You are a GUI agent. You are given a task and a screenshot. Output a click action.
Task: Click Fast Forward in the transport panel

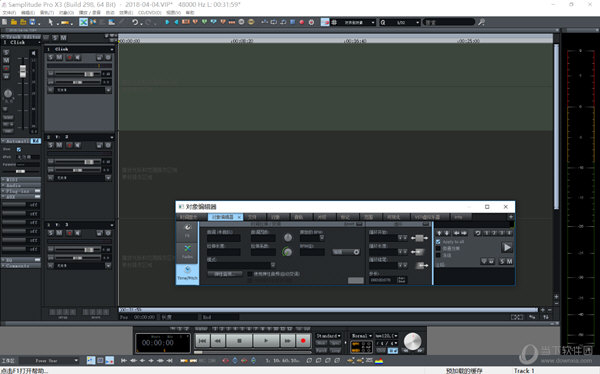(x=287, y=340)
